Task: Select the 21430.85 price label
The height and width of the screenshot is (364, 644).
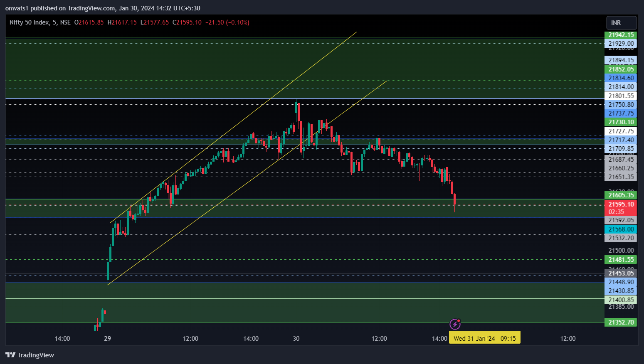Action: tap(620, 291)
